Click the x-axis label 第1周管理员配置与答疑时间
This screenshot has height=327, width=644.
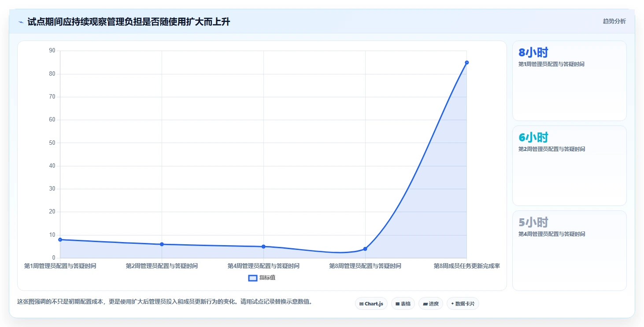coord(60,266)
